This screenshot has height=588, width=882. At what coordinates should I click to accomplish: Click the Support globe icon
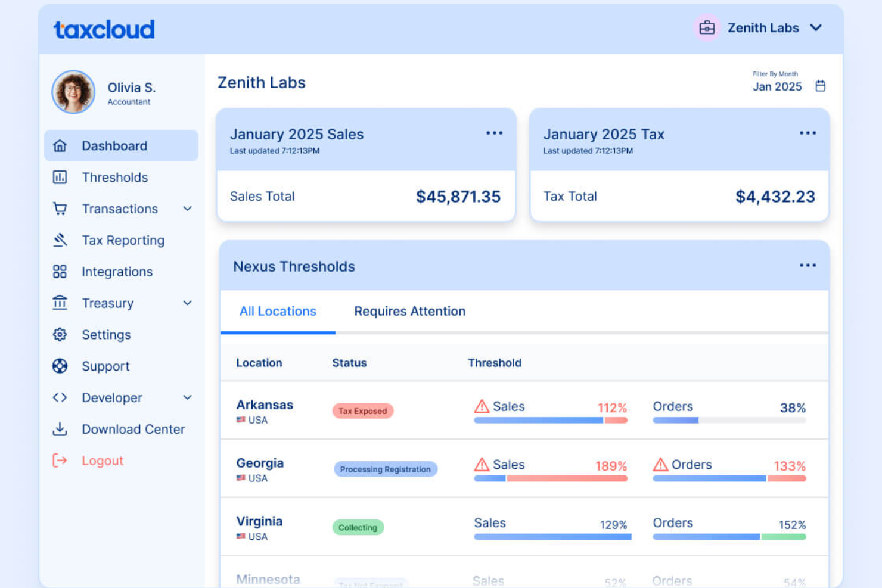click(x=60, y=366)
